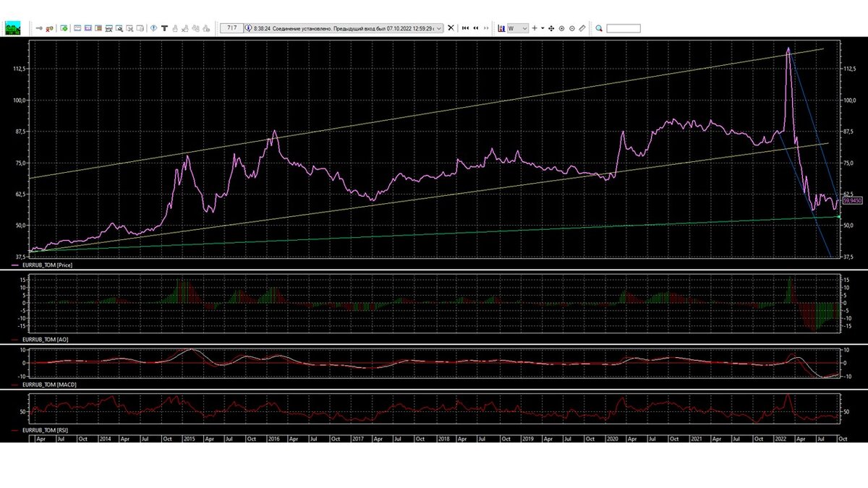Click the chart type candlestick icon
The width and height of the screenshot is (868, 488).
[501, 28]
